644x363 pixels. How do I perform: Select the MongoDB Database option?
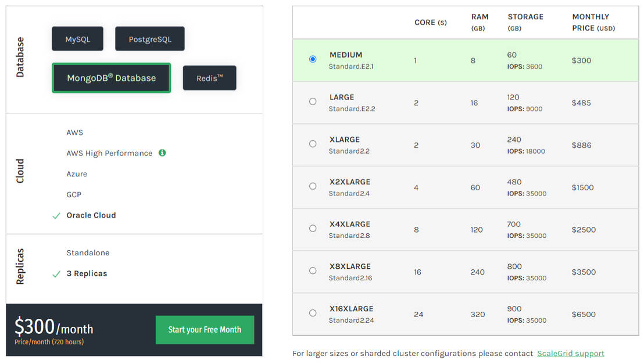click(111, 78)
